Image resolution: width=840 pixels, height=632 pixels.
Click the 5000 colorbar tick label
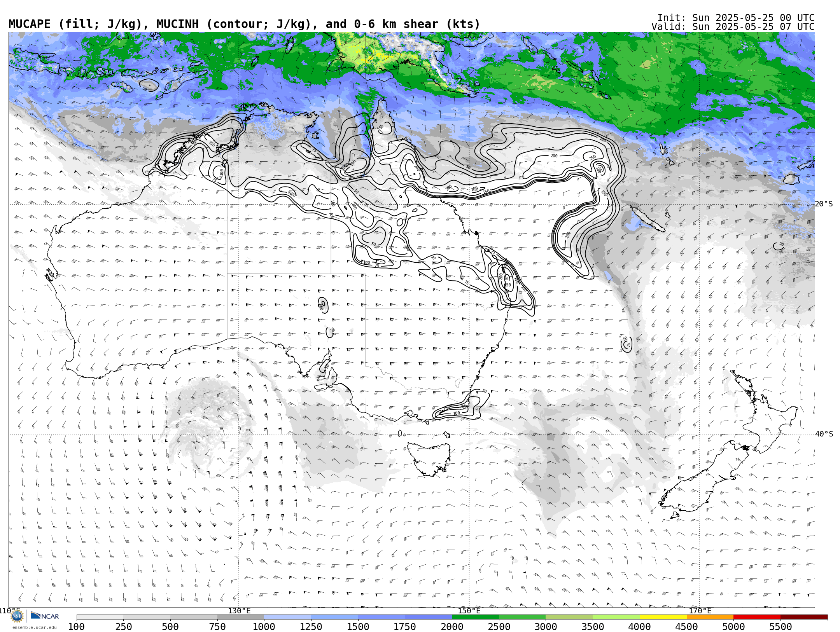pos(733,627)
